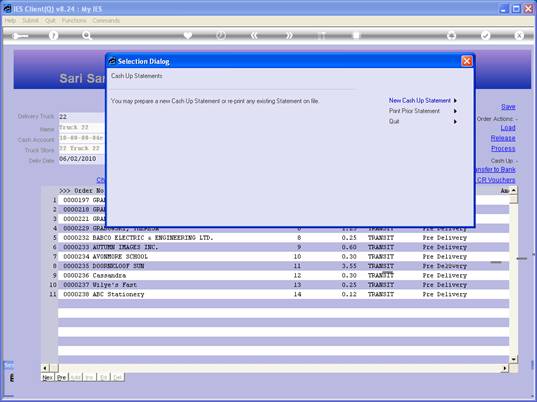Click the Nex button below the grid
The width and height of the screenshot is (537, 402).
point(48,377)
